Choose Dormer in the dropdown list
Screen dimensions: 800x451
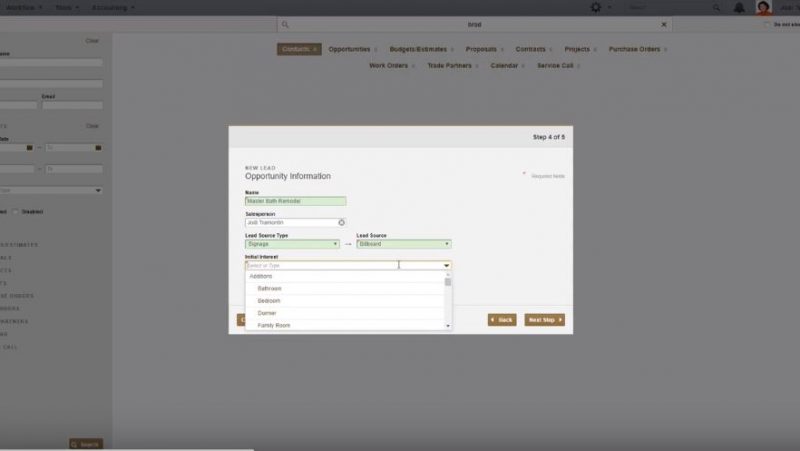266,313
